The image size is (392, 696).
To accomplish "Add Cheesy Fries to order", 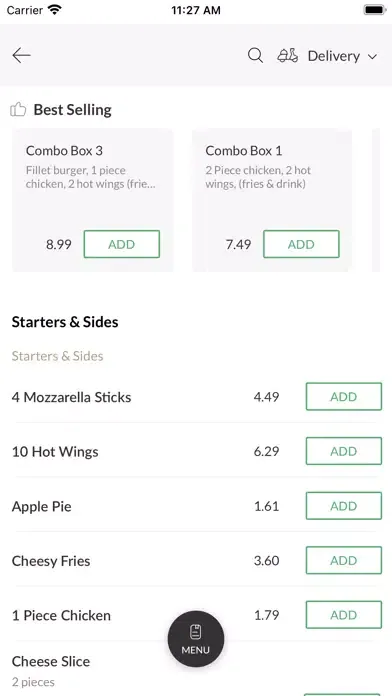I will click(x=344, y=560).
